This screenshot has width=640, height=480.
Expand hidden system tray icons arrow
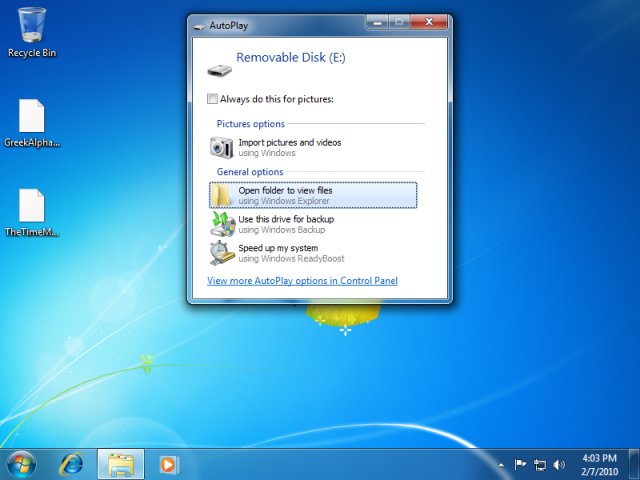501,465
